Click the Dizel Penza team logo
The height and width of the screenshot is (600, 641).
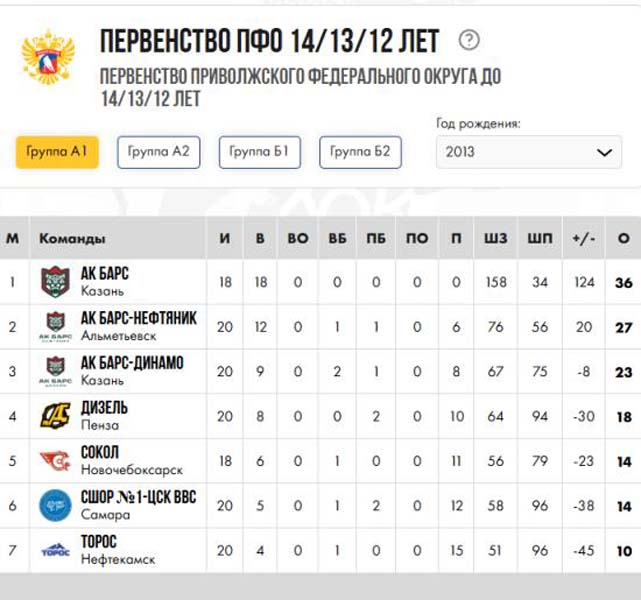(55, 415)
